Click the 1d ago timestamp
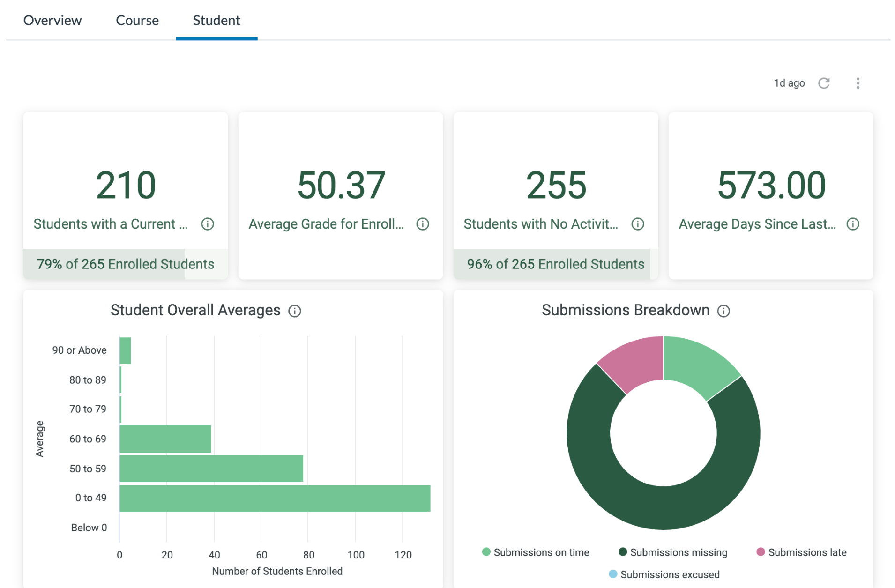 (789, 83)
